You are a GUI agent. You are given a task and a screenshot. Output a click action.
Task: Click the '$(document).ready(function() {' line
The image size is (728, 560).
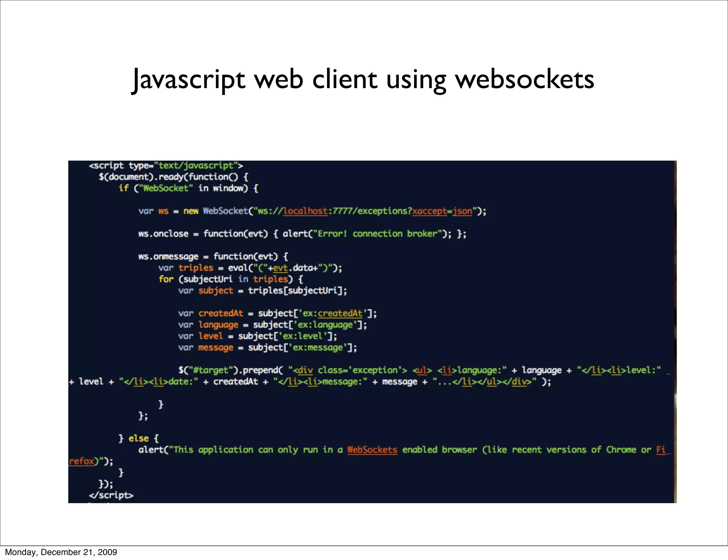173,177
